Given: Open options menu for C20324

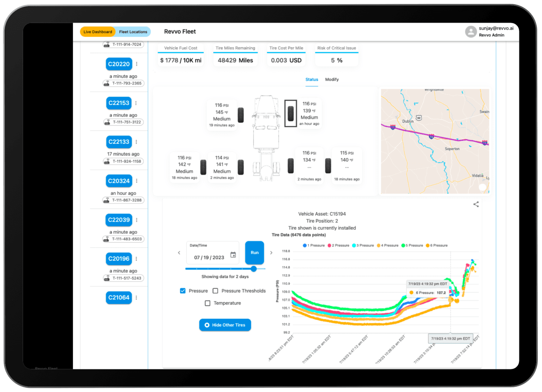Looking at the screenshot, I should pos(137,181).
